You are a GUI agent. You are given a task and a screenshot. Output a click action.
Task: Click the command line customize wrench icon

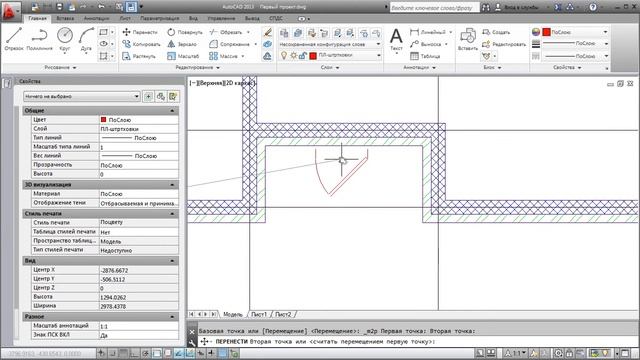192,342
